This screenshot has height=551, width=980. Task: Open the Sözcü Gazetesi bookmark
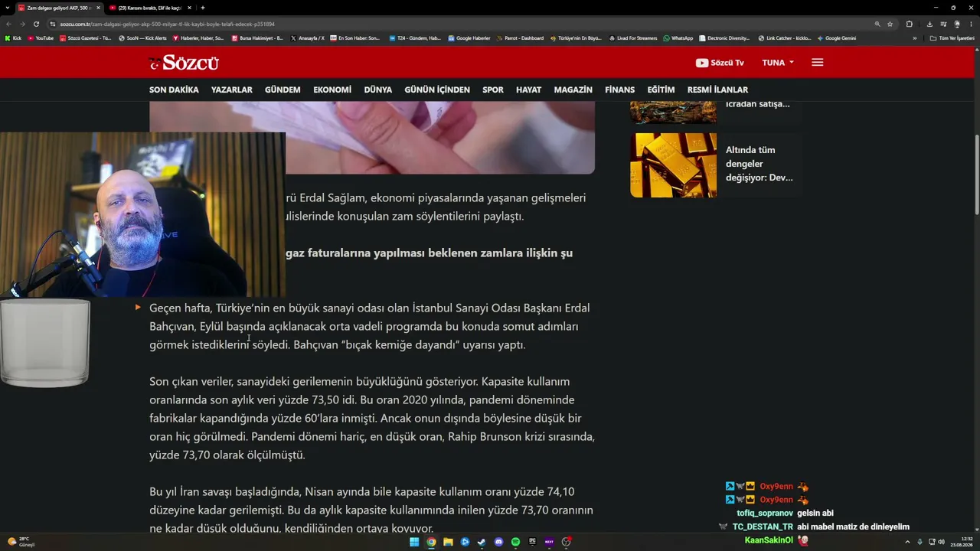coord(86,38)
